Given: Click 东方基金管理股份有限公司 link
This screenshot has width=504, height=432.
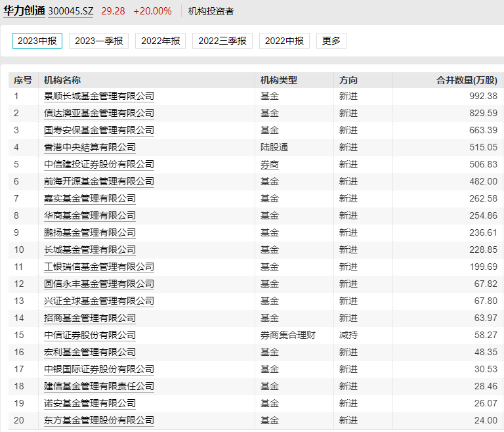Looking at the screenshot, I should (x=98, y=420).
